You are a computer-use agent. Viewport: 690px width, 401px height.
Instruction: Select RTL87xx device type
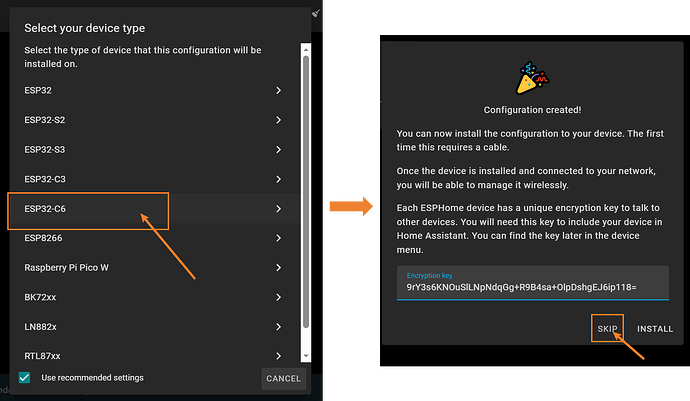154,355
